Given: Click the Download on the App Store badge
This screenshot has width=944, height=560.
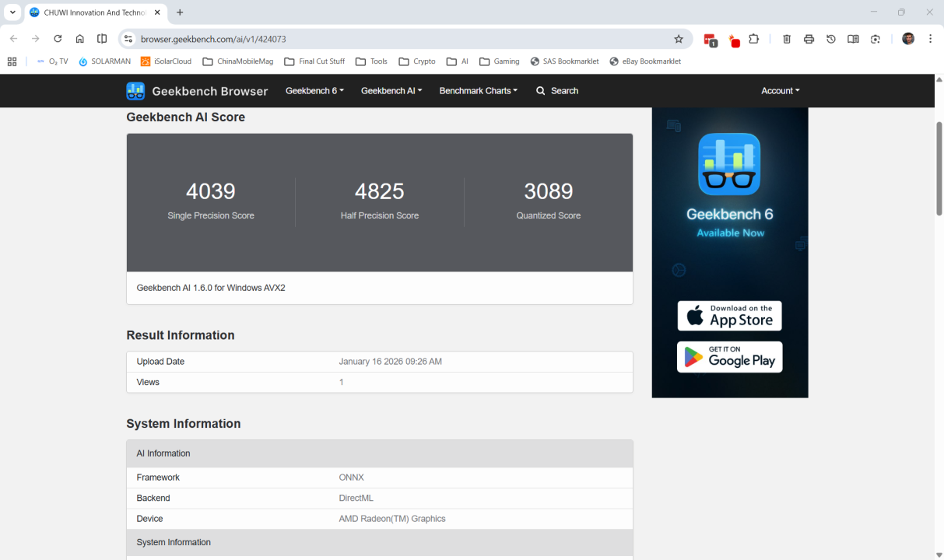Looking at the screenshot, I should tap(729, 316).
